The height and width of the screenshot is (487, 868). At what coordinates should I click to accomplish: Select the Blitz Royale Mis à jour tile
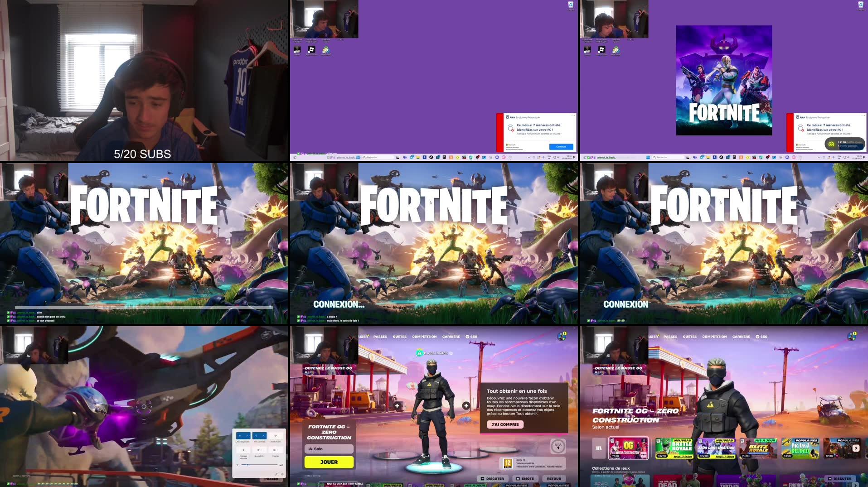click(758, 448)
